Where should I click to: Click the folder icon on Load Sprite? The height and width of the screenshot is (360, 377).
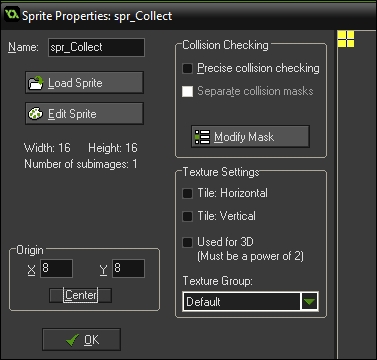tap(36, 83)
